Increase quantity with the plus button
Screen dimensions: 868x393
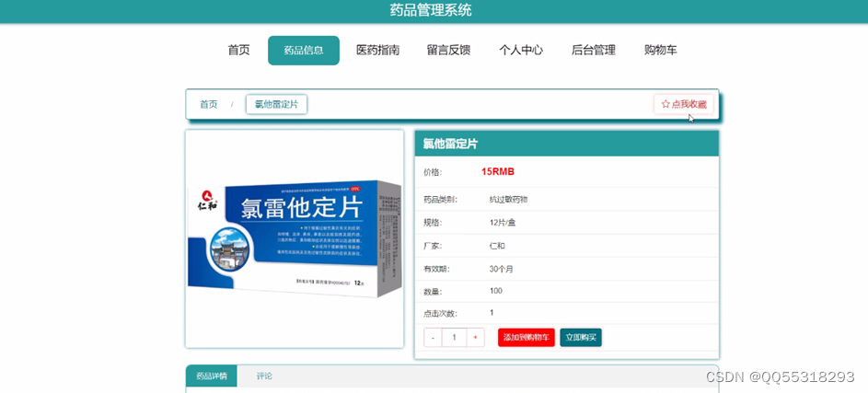pyautogui.click(x=476, y=337)
